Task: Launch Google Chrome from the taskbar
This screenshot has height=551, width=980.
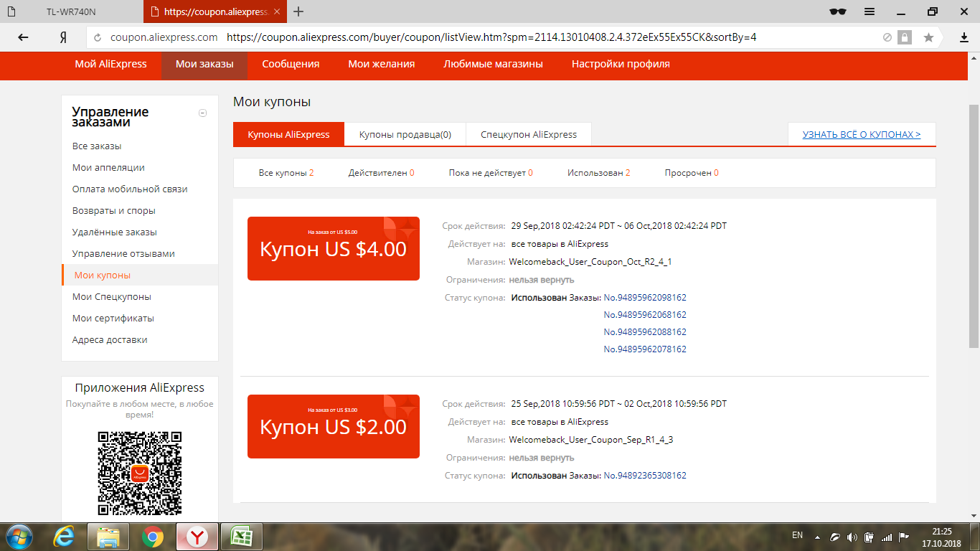Action: coord(152,536)
